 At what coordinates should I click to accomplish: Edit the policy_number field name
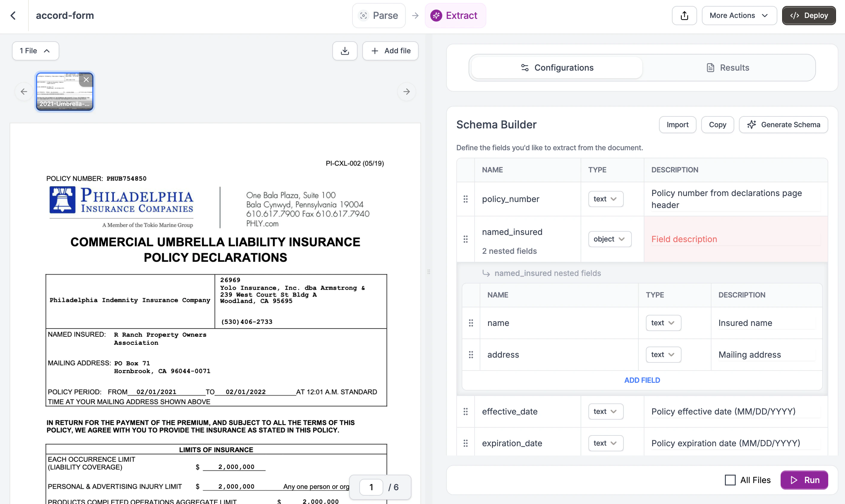510,199
